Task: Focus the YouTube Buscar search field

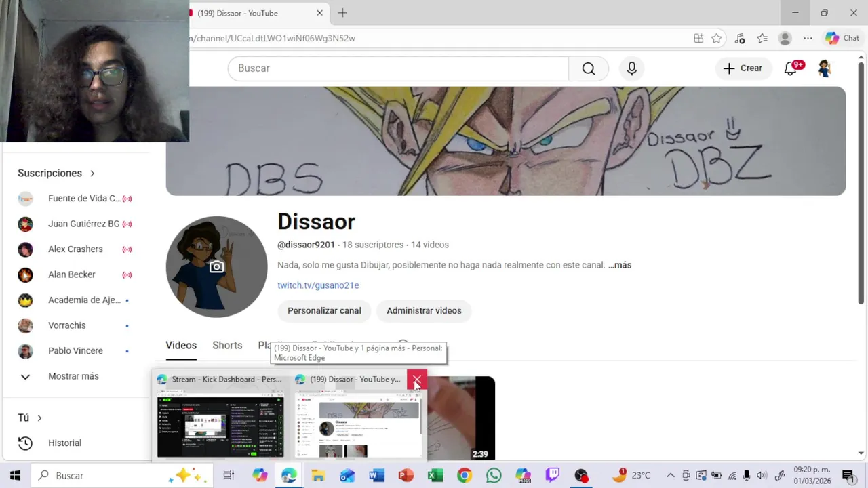Action: point(398,68)
